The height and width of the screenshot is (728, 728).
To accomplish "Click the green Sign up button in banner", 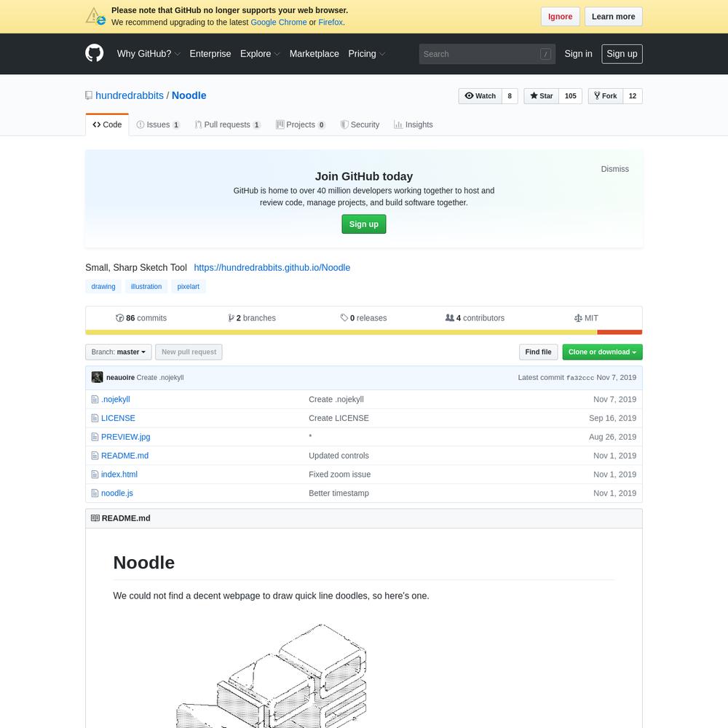I will pos(363,223).
